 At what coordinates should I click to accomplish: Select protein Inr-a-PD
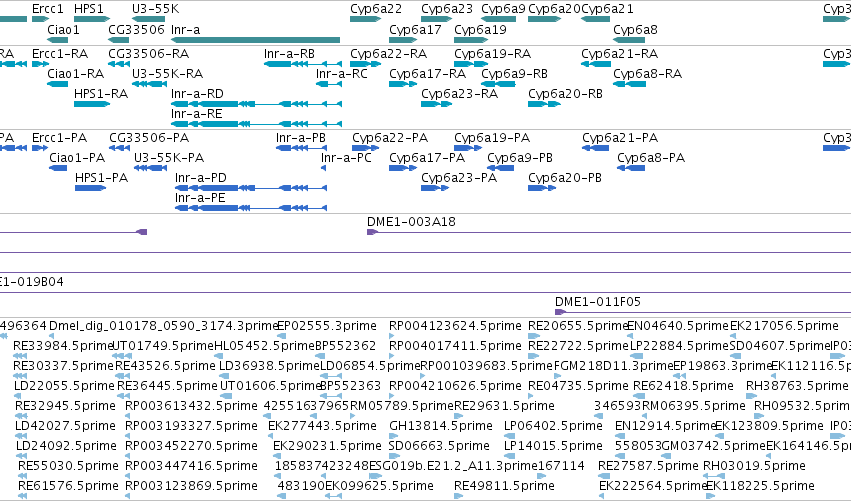[201, 177]
